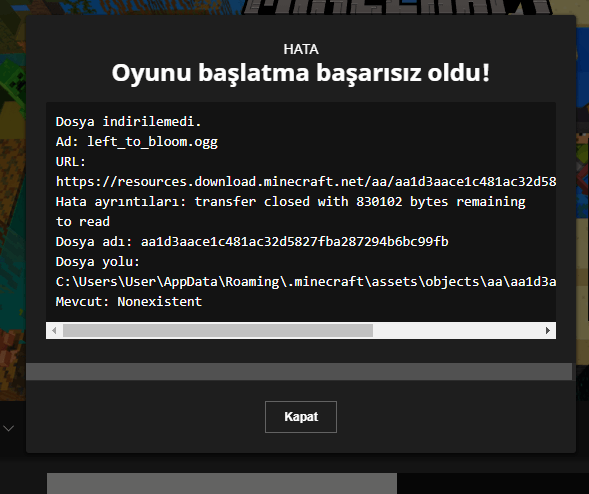Click the horizontal scrollbar left arrow
Image resolution: width=589 pixels, height=494 pixels.
click(54, 331)
